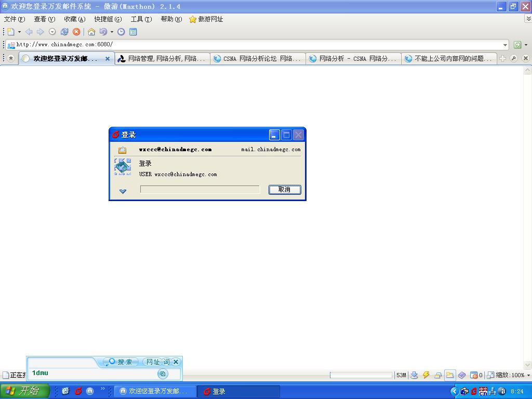
Task: Expand hidden tray icons arrow
Action: [x=454, y=392]
